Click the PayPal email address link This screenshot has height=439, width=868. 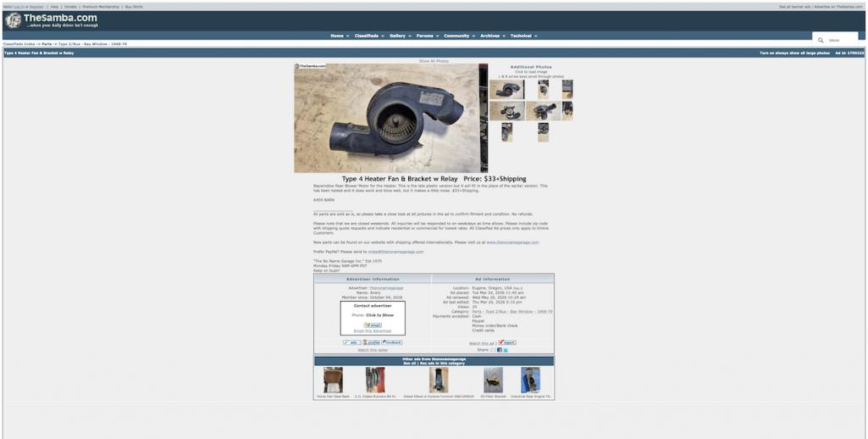coord(395,252)
